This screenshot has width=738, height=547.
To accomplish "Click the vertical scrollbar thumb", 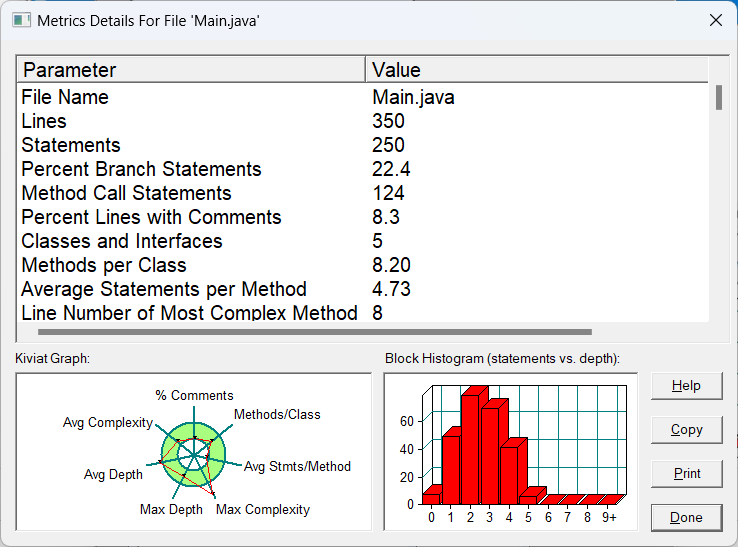I will [x=719, y=97].
